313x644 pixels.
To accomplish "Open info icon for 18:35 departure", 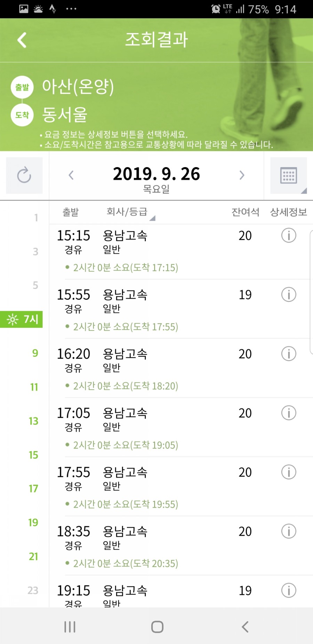I will click(x=289, y=532).
